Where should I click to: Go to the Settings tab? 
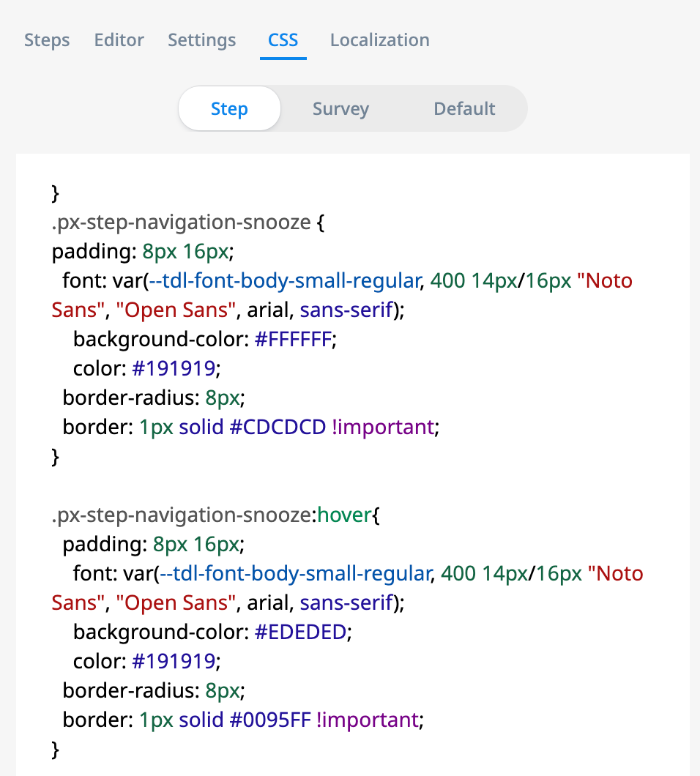pyautogui.click(x=202, y=40)
